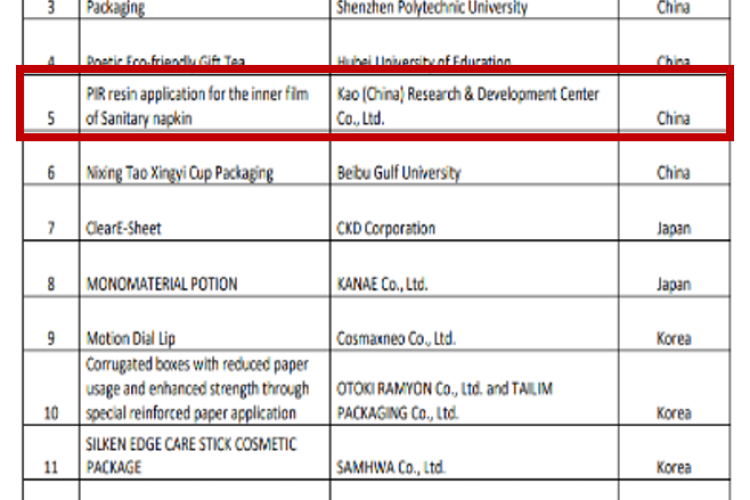The image size is (750, 500).
Task: Select 'Beibu Gulf University' cell
Action: tap(474, 157)
